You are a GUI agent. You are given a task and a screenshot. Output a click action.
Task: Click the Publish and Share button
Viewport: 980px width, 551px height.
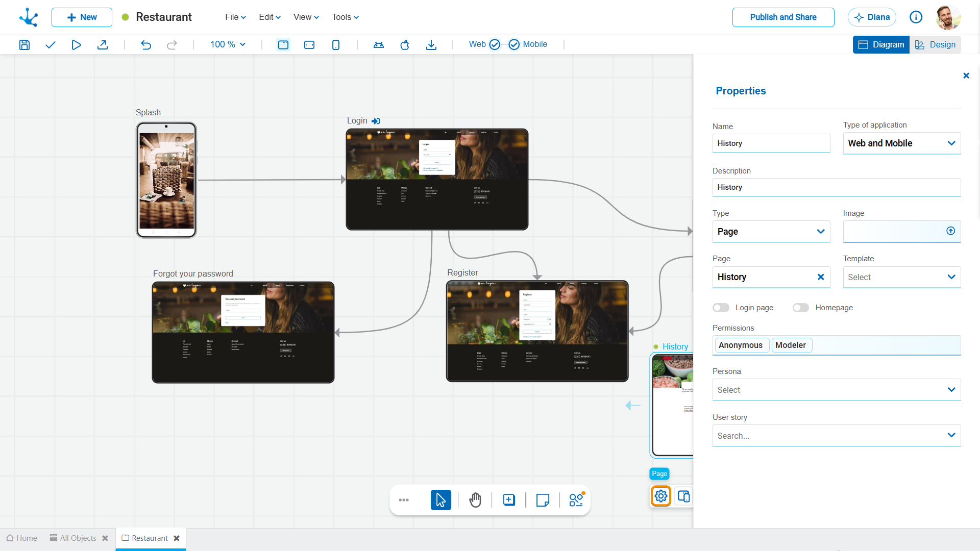coord(783,17)
